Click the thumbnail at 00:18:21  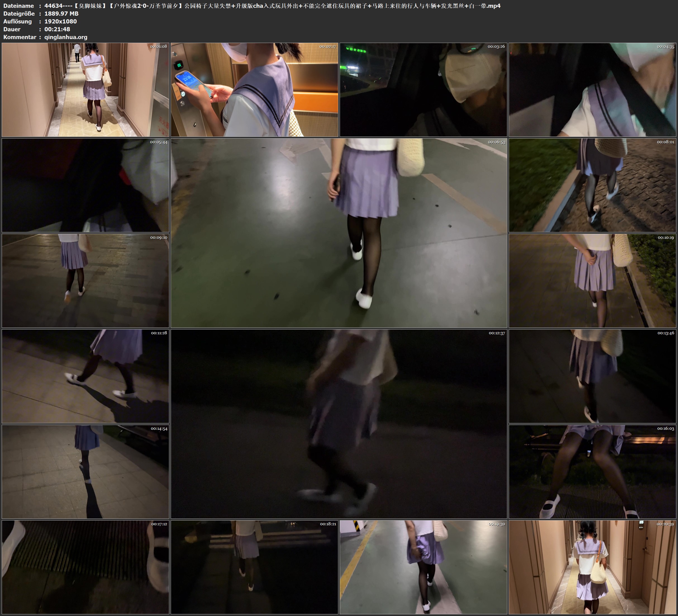pyautogui.click(x=254, y=567)
